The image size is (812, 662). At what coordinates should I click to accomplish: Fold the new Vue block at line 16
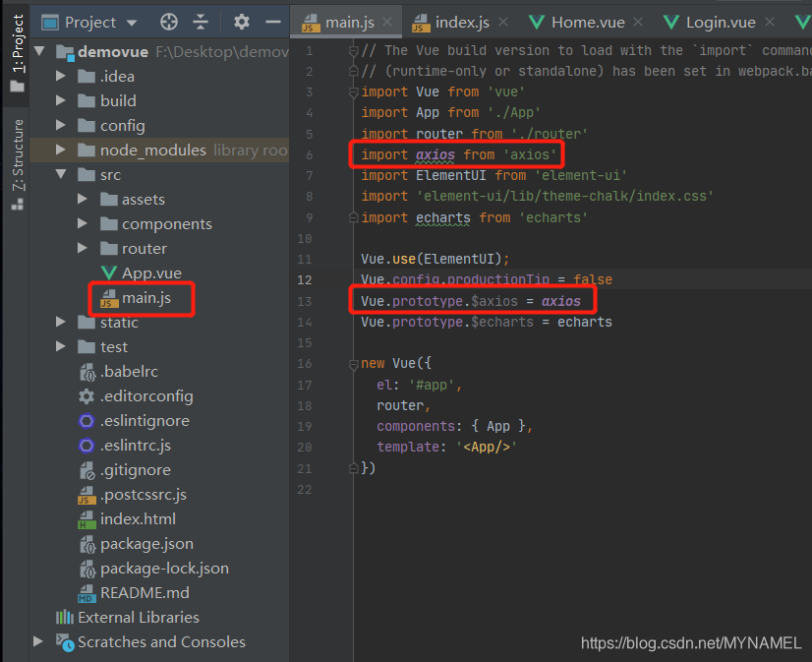(354, 364)
